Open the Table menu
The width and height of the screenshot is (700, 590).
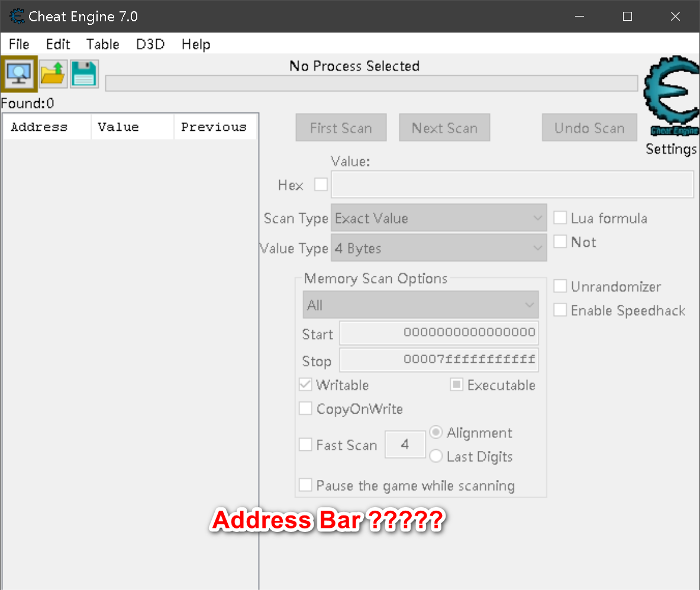(x=102, y=44)
